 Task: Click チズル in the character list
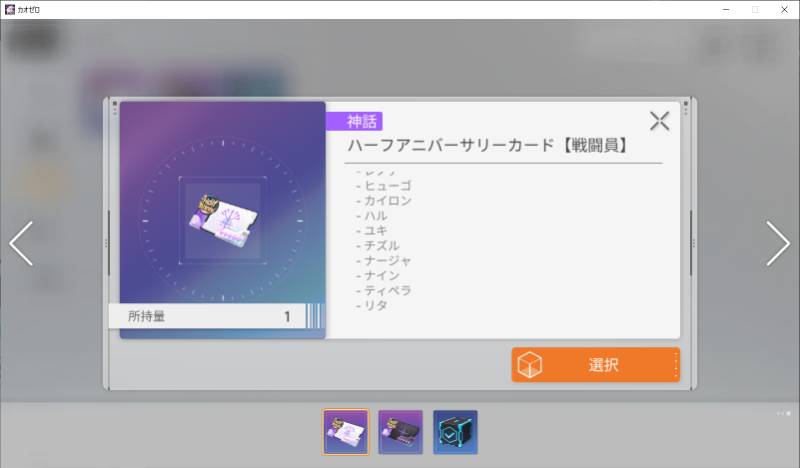click(x=382, y=246)
